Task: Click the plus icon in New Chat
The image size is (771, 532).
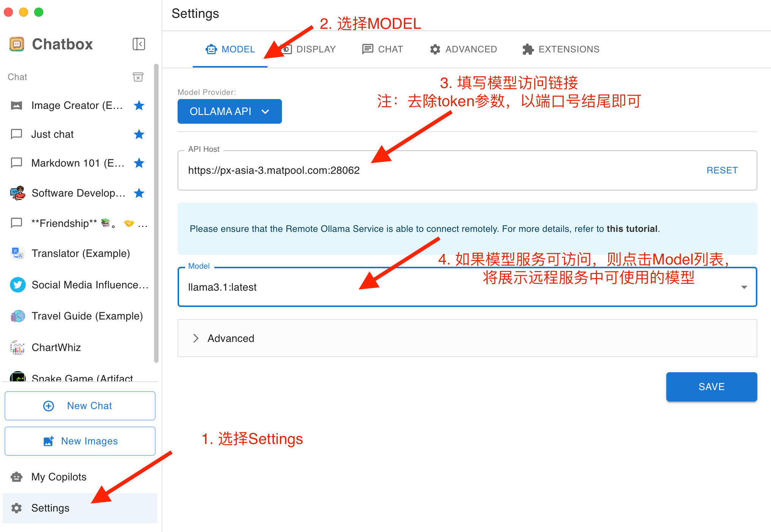Action: pos(49,406)
